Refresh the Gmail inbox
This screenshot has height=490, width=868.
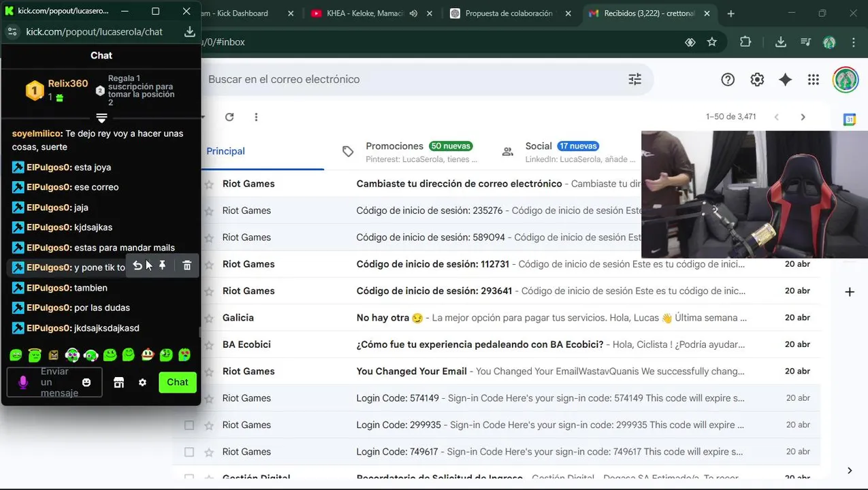point(229,117)
